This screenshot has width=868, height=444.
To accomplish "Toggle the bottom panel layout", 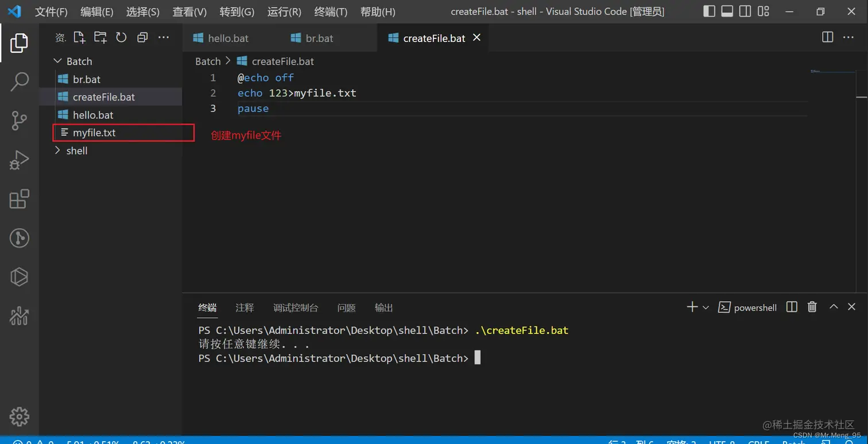I will tap(727, 11).
